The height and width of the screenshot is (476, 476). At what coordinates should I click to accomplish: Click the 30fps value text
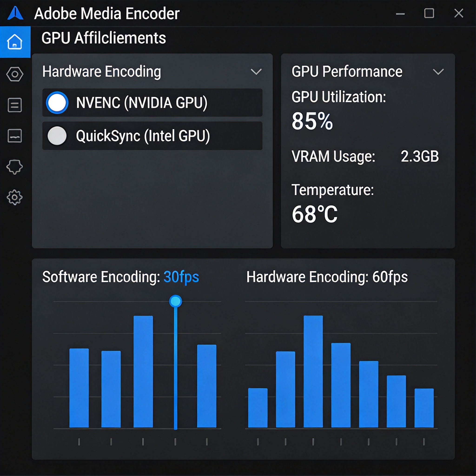click(x=181, y=277)
